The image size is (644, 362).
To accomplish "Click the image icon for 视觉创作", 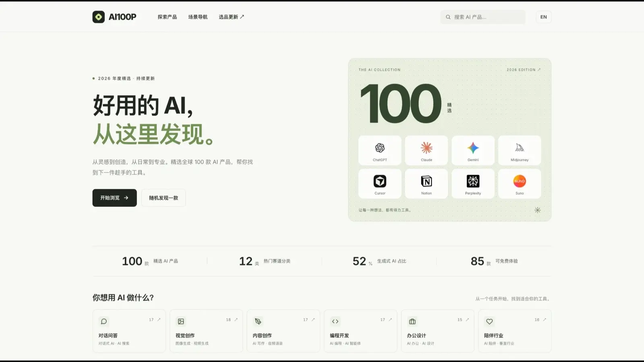I will point(181,321).
